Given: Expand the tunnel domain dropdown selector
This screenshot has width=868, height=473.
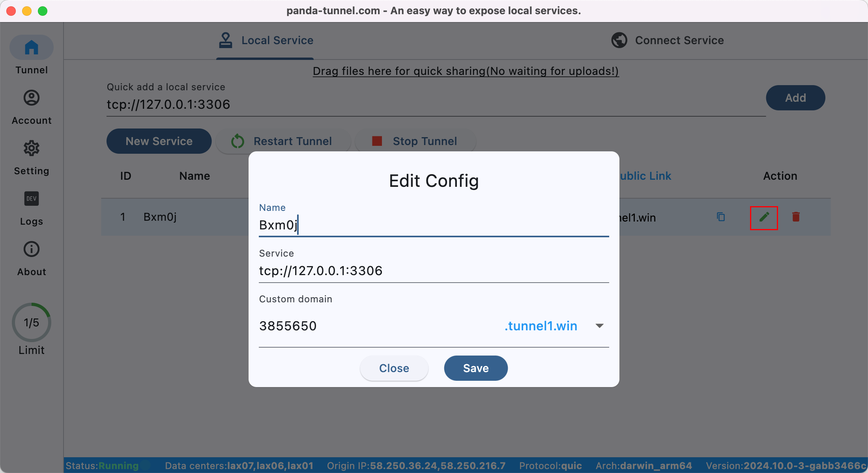Looking at the screenshot, I should click(x=600, y=326).
